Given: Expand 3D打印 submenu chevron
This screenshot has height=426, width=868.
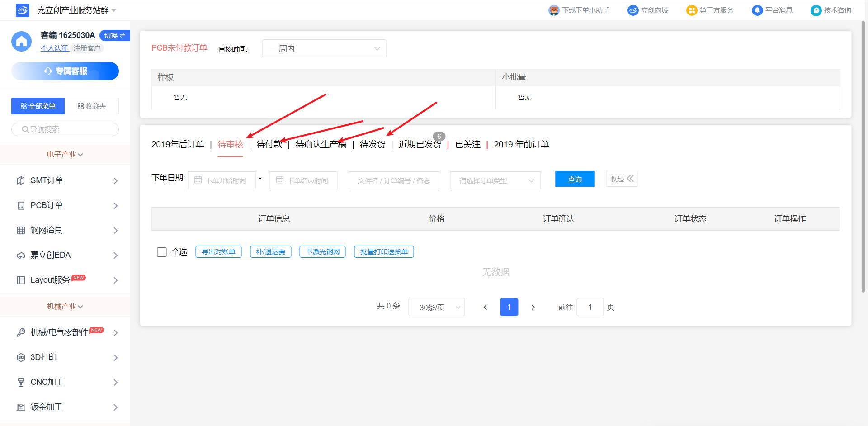Looking at the screenshot, I should pos(116,358).
